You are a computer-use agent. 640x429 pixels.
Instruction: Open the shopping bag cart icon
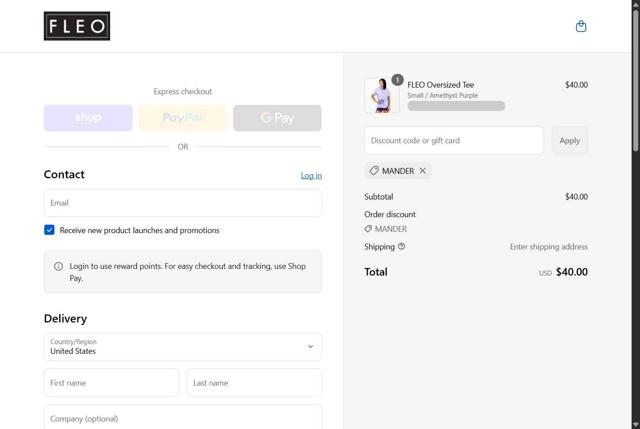tap(581, 26)
